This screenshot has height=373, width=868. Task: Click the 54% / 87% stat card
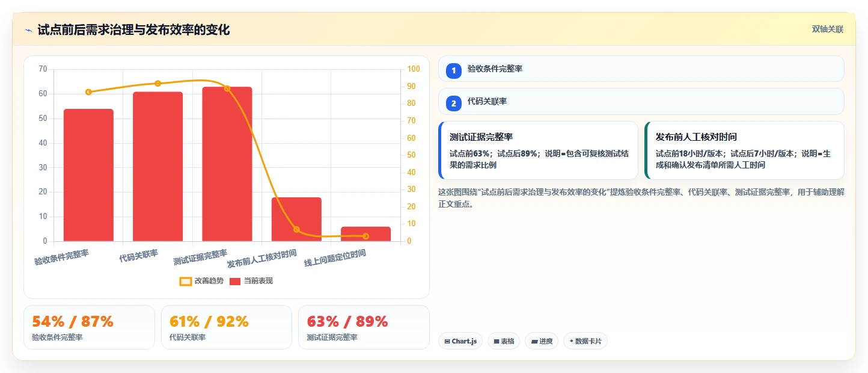(x=89, y=327)
